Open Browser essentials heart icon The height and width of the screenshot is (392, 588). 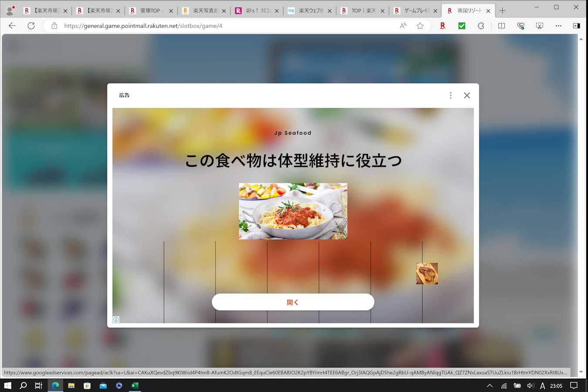(520, 26)
